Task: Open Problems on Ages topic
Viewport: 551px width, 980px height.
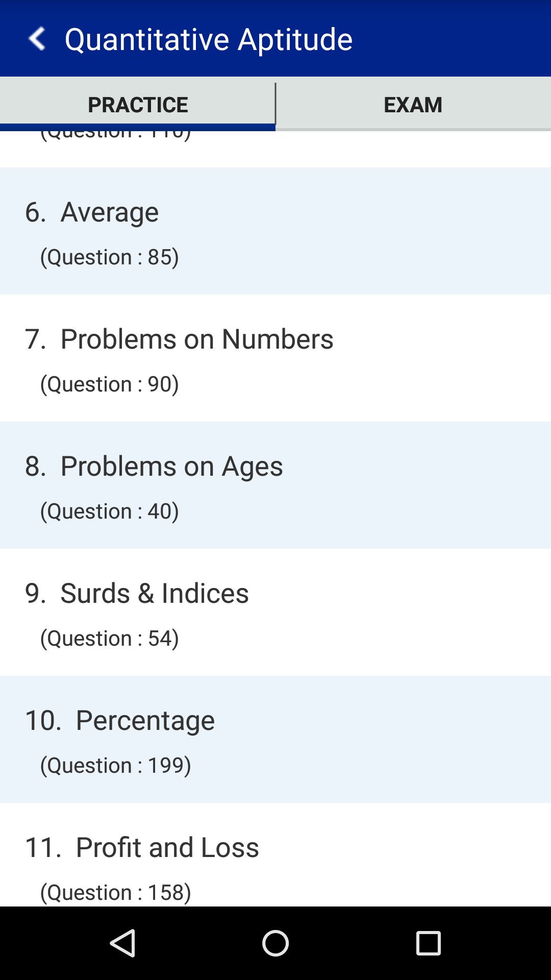Action: click(x=275, y=485)
